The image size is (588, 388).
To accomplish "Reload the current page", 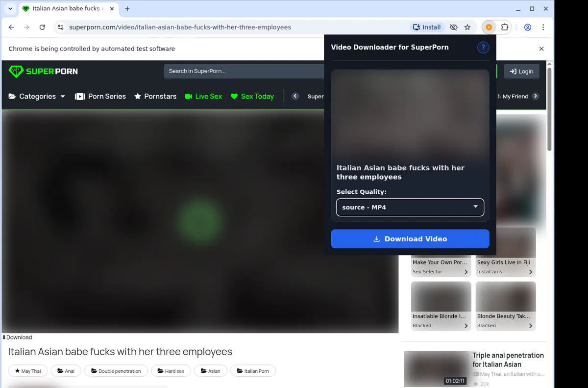I will coord(42,27).
